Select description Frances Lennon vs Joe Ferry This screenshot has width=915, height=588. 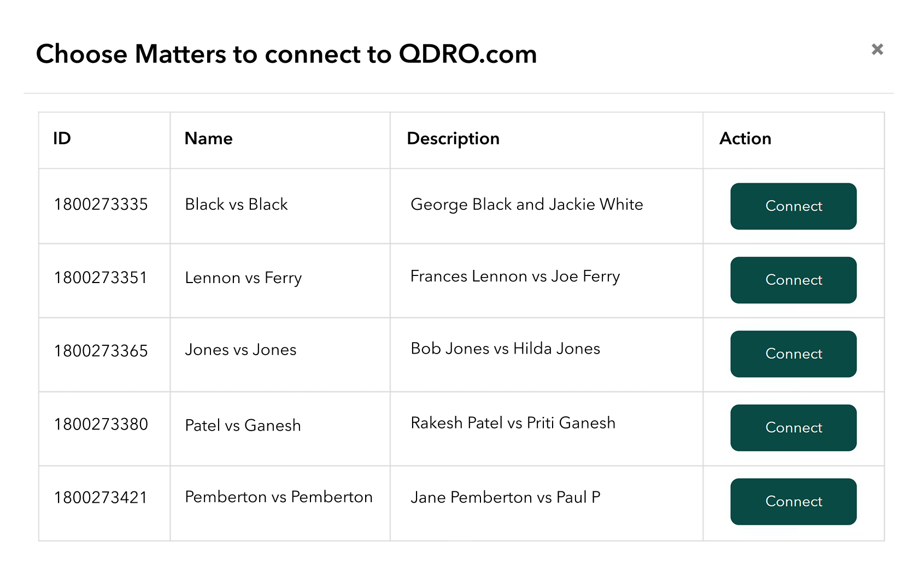pyautogui.click(x=515, y=277)
